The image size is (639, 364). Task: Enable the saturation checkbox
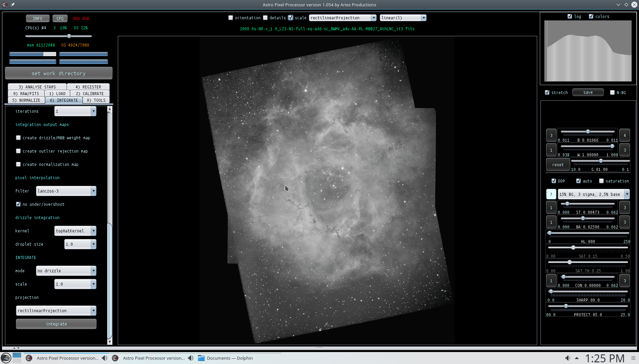(x=601, y=181)
